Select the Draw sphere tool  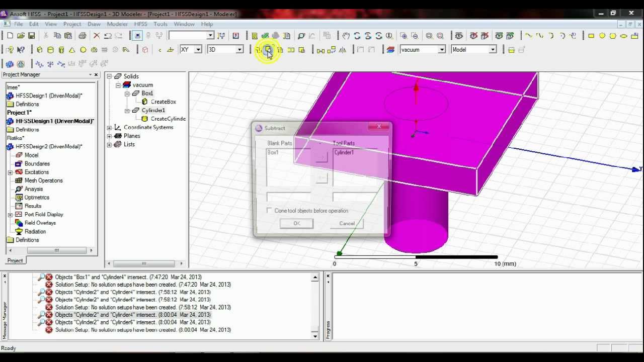pyautogui.click(x=83, y=50)
